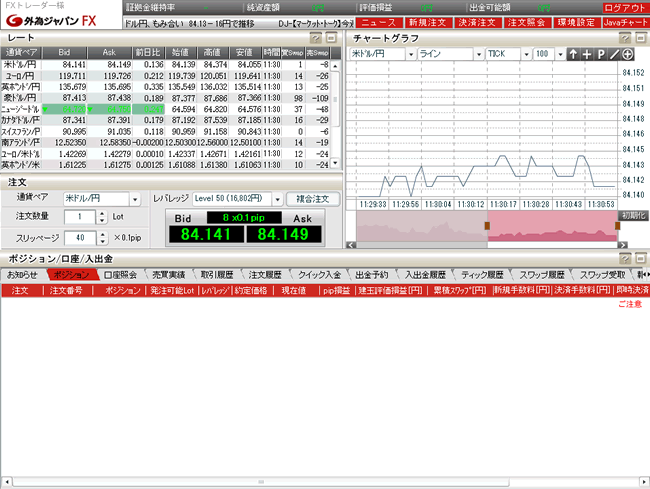Click the 初期化 chart reset button
Viewport: 650px width, 489px height.
tap(633, 215)
